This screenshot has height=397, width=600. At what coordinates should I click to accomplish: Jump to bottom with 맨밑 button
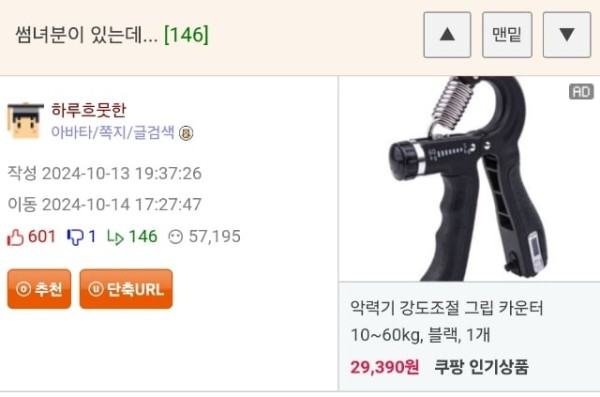pos(507,35)
